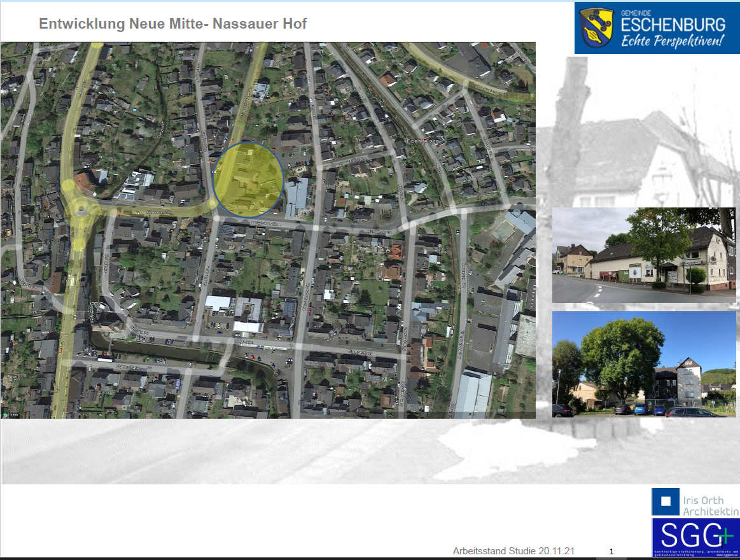Click the 'Echte Perspektiven!' slogan
740x560 pixels.
[673, 41]
